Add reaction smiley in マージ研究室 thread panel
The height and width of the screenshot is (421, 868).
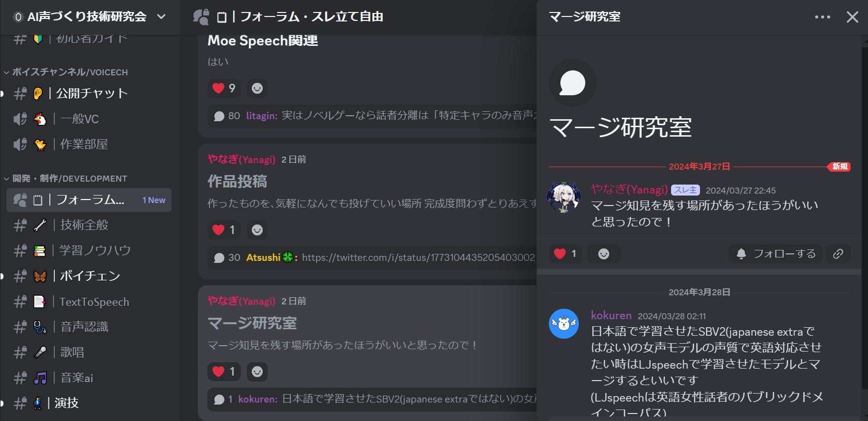(x=604, y=254)
